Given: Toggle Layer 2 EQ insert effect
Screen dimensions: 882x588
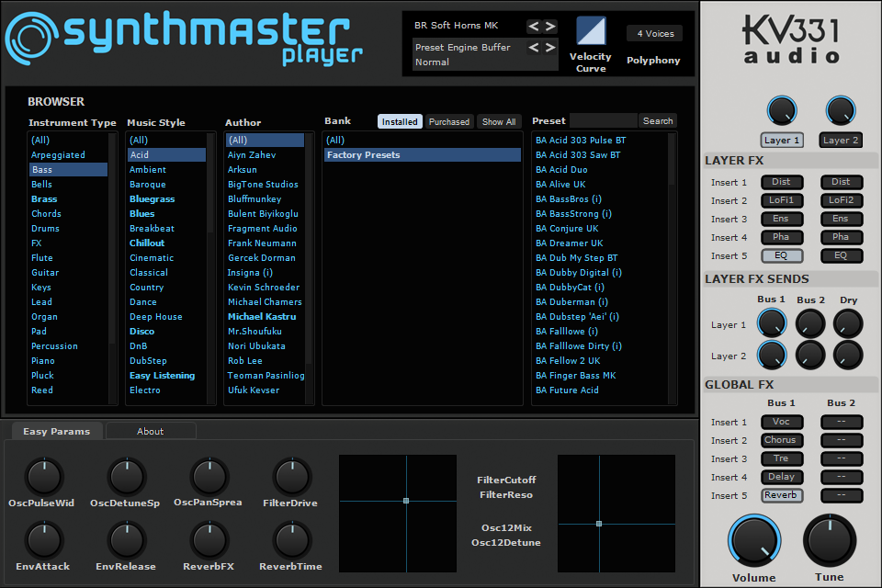Looking at the screenshot, I should (841, 255).
